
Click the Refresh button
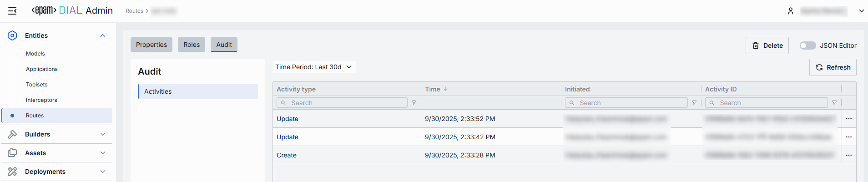click(x=833, y=67)
